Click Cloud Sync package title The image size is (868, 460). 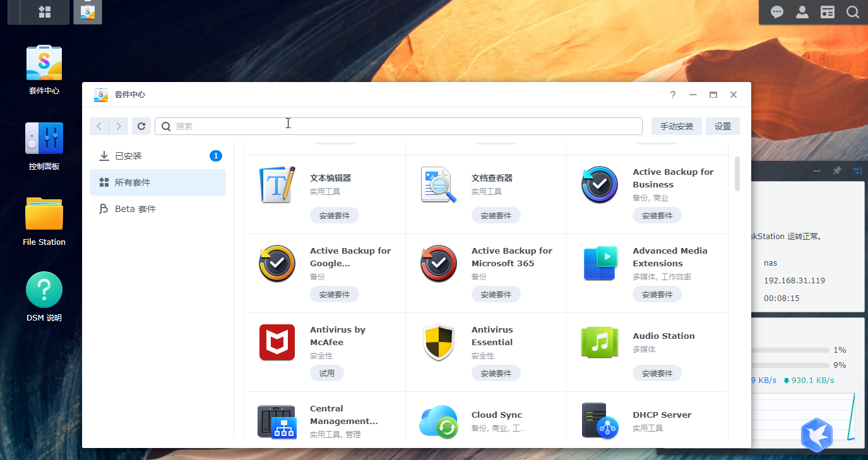click(497, 415)
